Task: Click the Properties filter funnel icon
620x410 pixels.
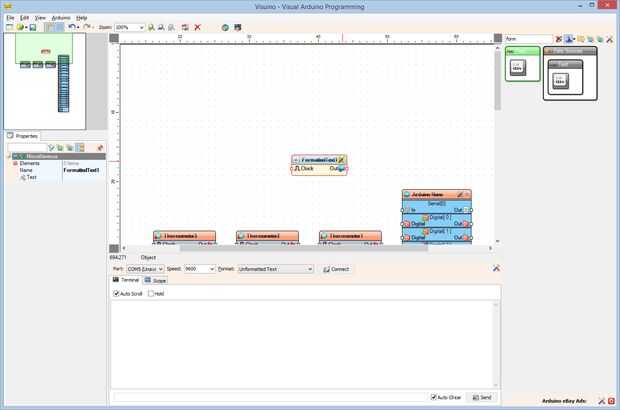Action: click(x=51, y=148)
